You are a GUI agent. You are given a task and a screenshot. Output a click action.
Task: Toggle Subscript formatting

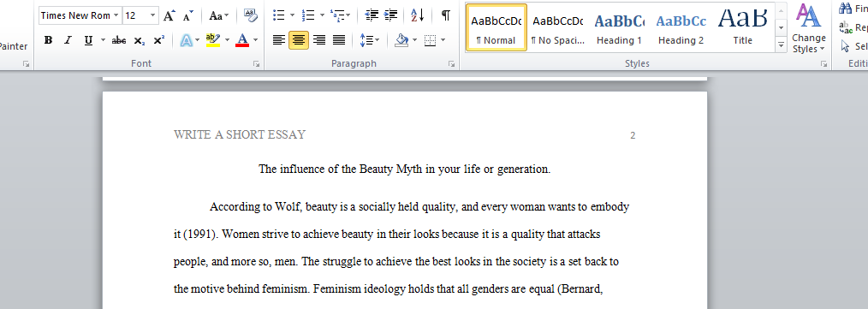139,40
